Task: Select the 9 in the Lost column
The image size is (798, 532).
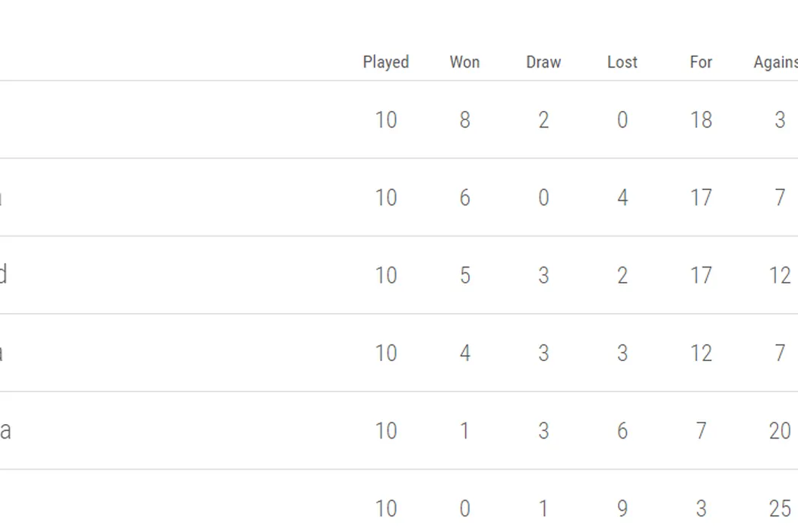Action: [622, 508]
